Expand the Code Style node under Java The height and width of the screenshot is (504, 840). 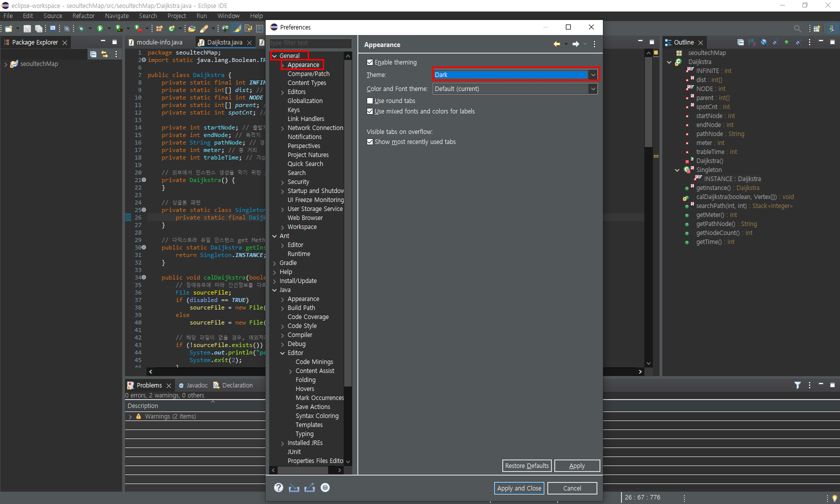[283, 326]
